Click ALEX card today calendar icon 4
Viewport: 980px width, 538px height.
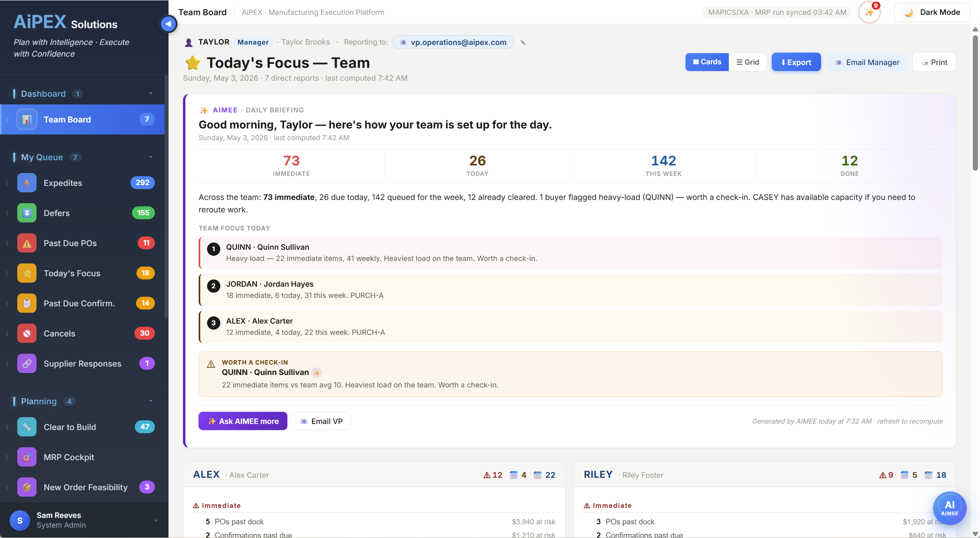[514, 475]
